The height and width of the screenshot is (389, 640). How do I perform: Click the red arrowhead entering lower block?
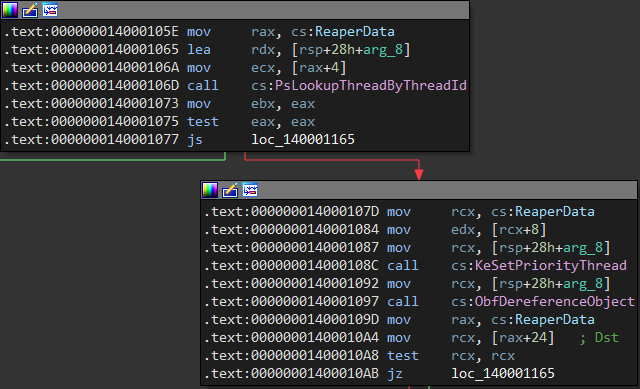(419, 174)
